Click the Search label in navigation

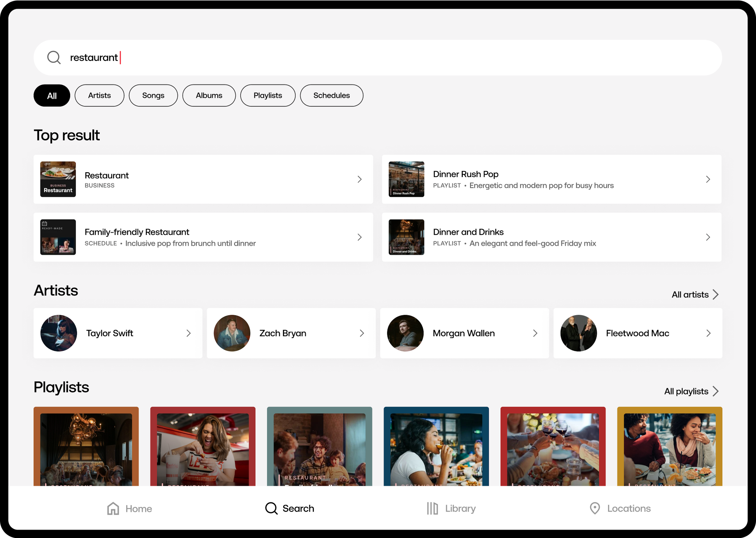click(298, 508)
